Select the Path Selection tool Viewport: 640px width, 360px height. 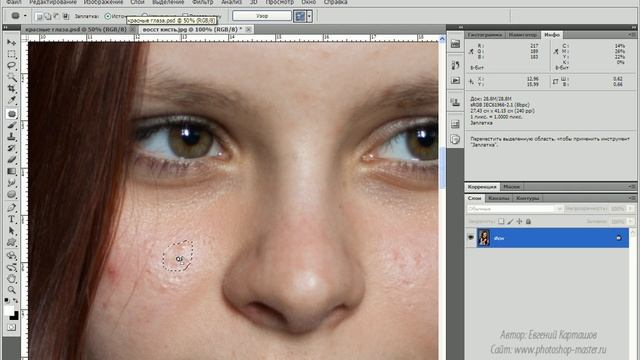(11, 231)
